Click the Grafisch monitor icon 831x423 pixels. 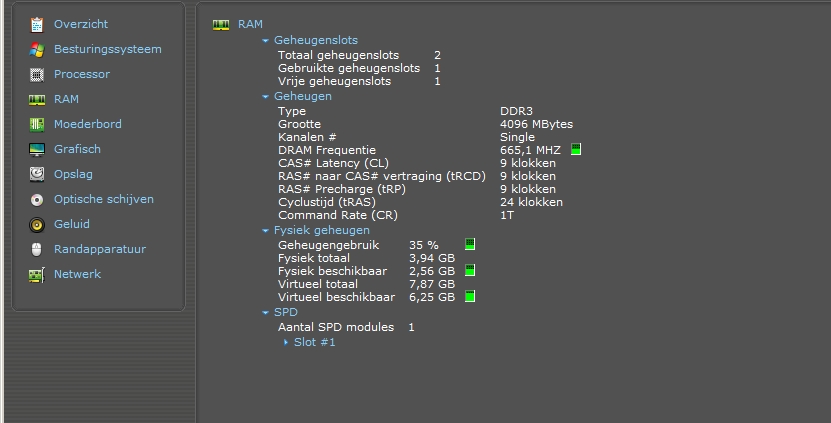click(x=37, y=149)
